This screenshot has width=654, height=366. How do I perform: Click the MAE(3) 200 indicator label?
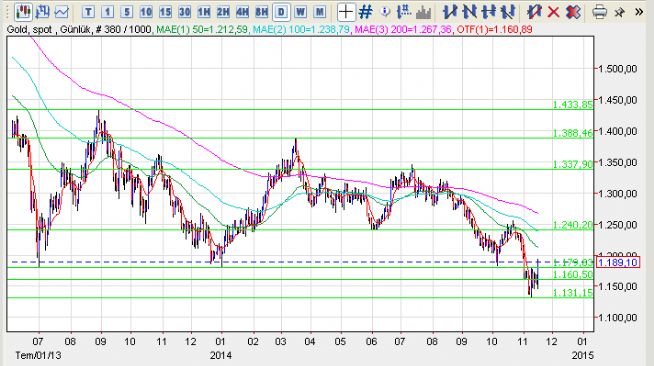(x=403, y=30)
